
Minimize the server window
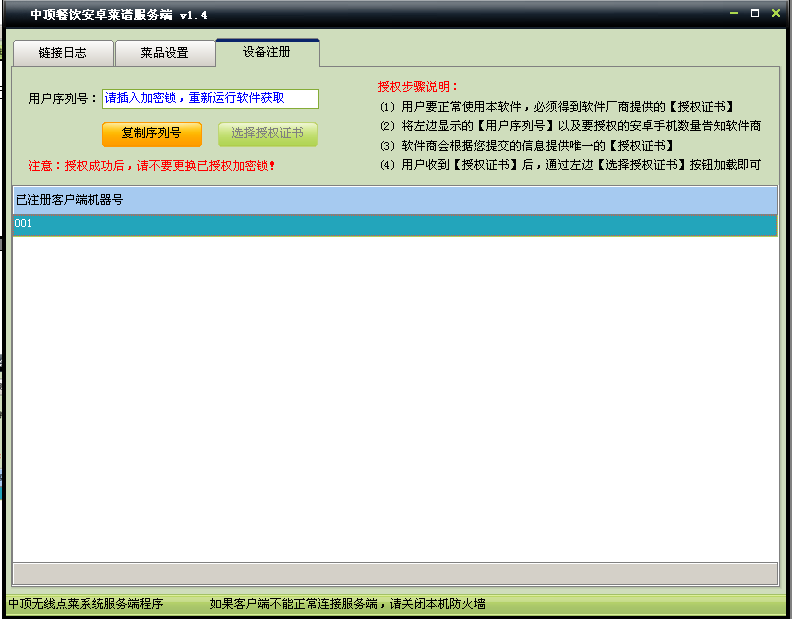[736, 13]
